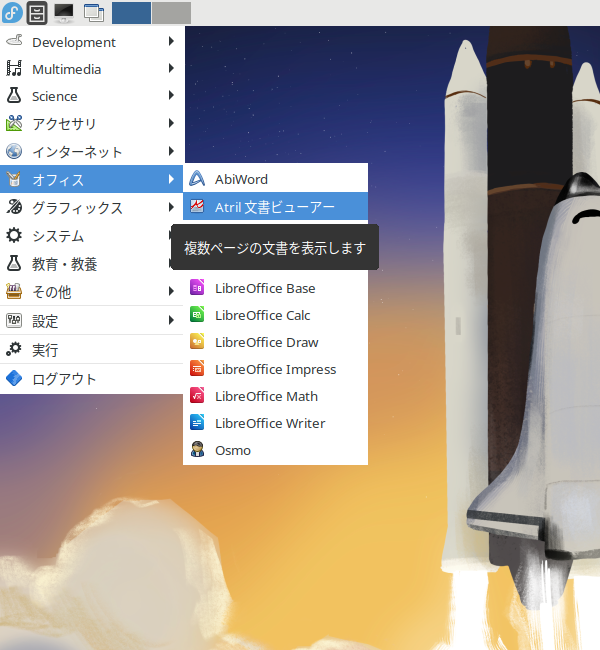The image size is (600, 650).
Task: Open the その他 submenu
Action: [x=91, y=291]
